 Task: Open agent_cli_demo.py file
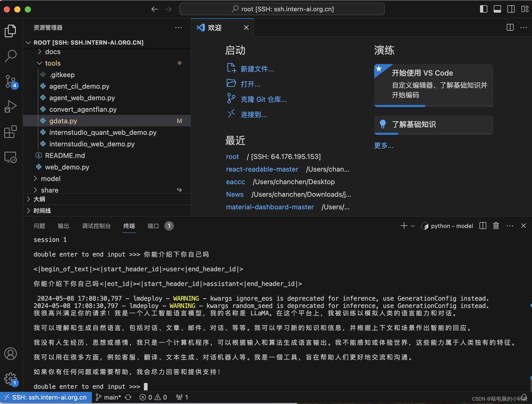107,86
